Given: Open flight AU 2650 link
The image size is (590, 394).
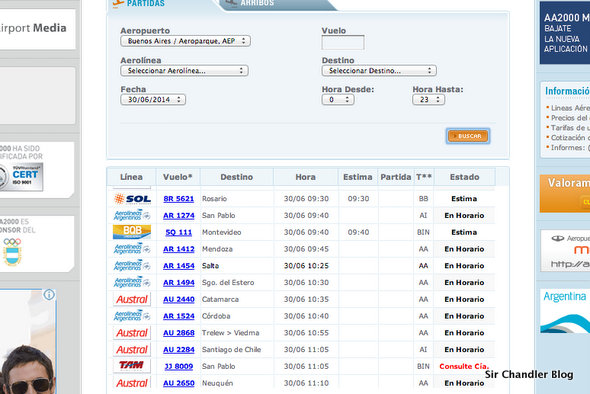Looking at the screenshot, I should [179, 383].
